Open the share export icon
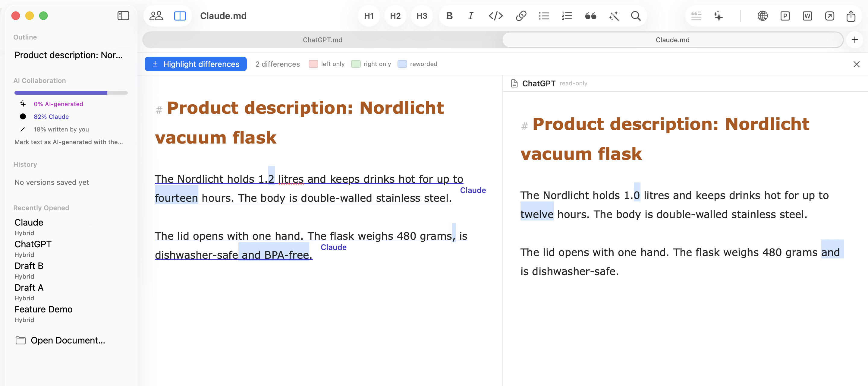The width and height of the screenshot is (868, 386). point(851,16)
